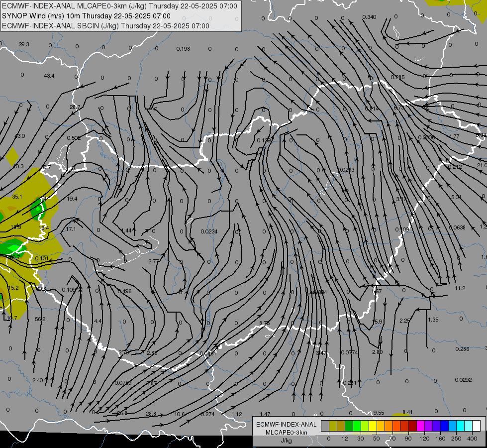
Task: Click the legend tick label '50'
Action: click(377, 439)
